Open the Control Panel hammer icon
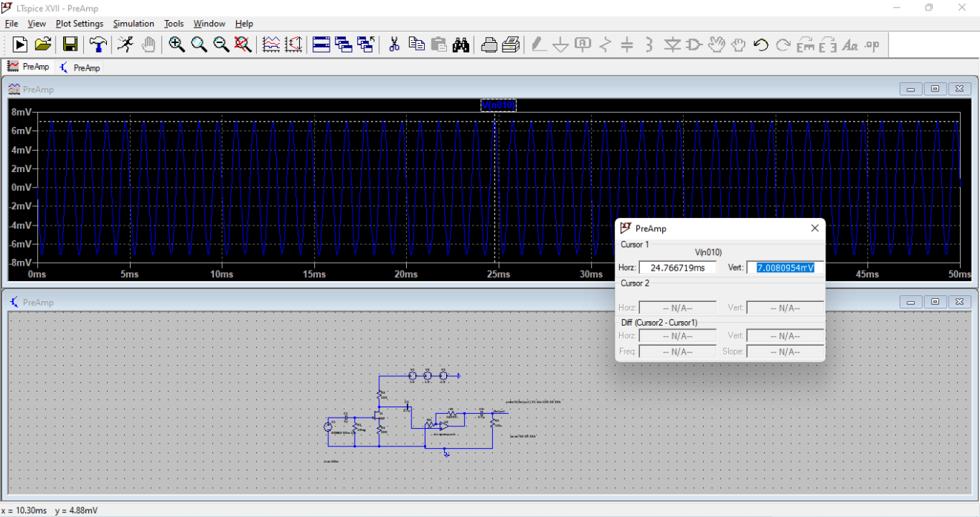This screenshot has height=517, width=980. (98, 45)
